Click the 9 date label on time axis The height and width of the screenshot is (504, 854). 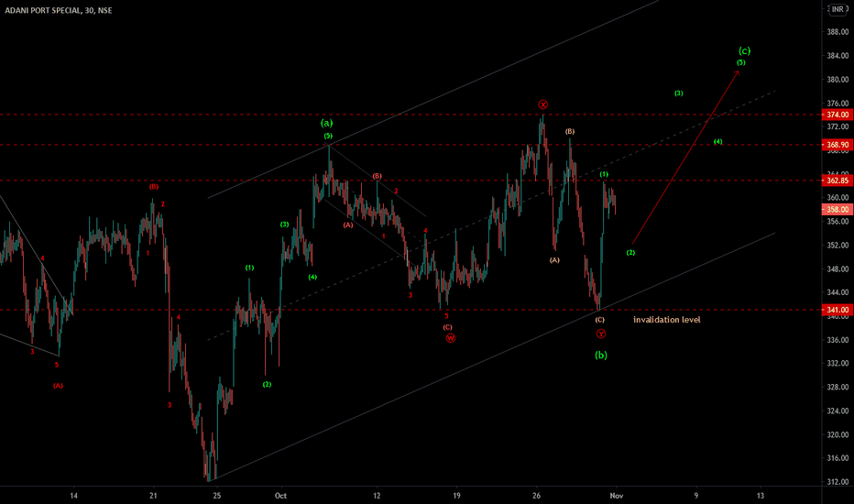click(x=696, y=496)
